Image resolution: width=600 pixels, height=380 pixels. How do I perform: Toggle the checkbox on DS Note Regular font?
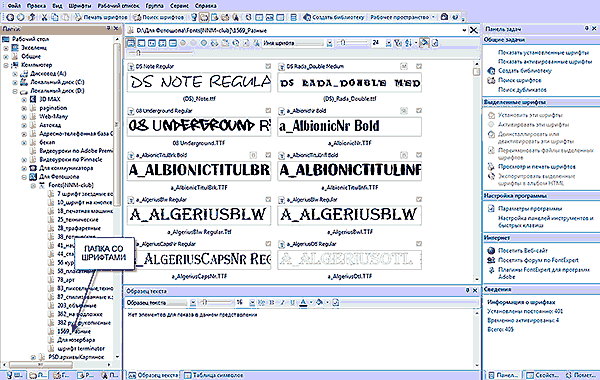point(268,66)
